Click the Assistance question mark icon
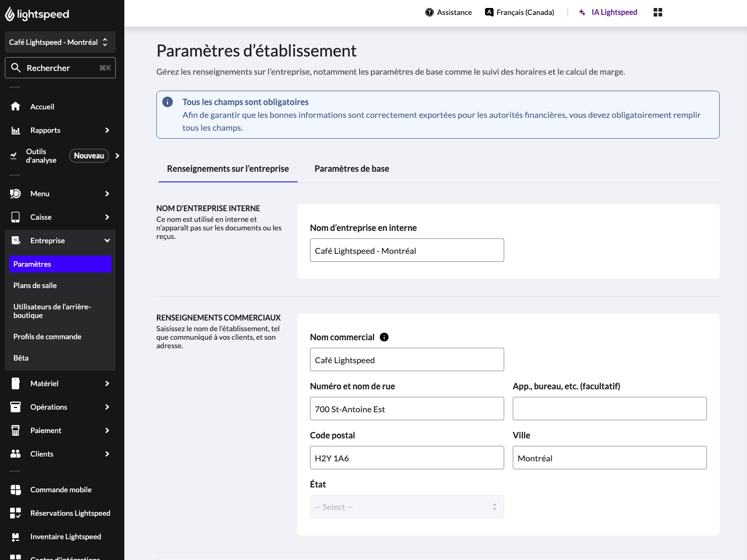Screen dimensions: 747x560 (x=430, y=12)
